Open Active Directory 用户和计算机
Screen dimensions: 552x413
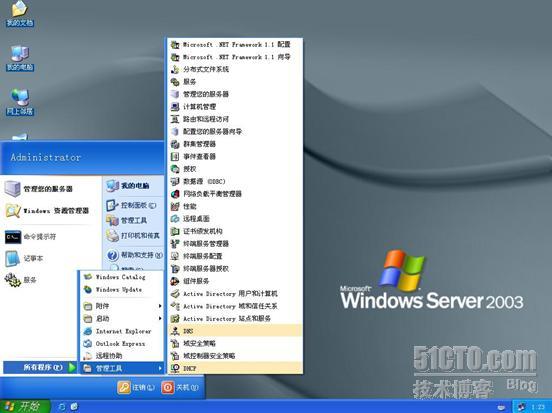(x=234, y=294)
